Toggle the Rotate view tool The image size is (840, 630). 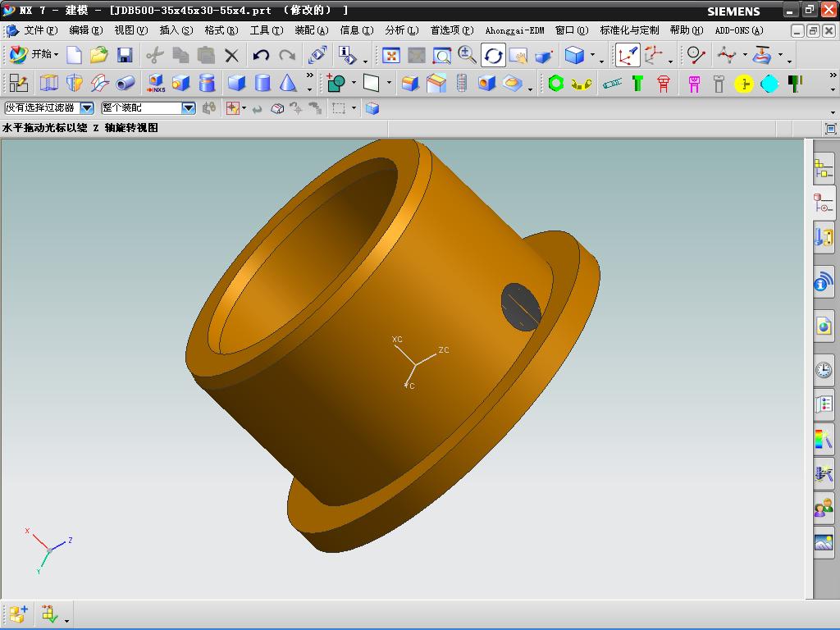click(x=493, y=55)
